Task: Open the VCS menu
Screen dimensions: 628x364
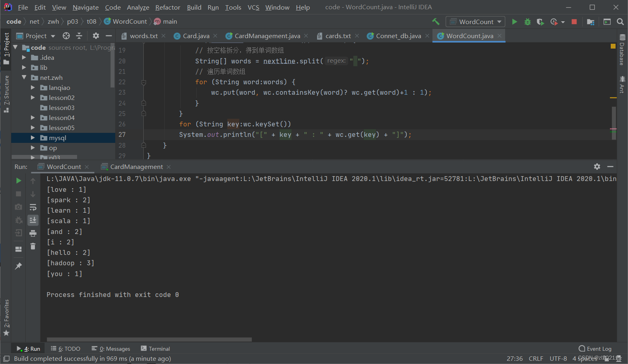Action: [253, 7]
